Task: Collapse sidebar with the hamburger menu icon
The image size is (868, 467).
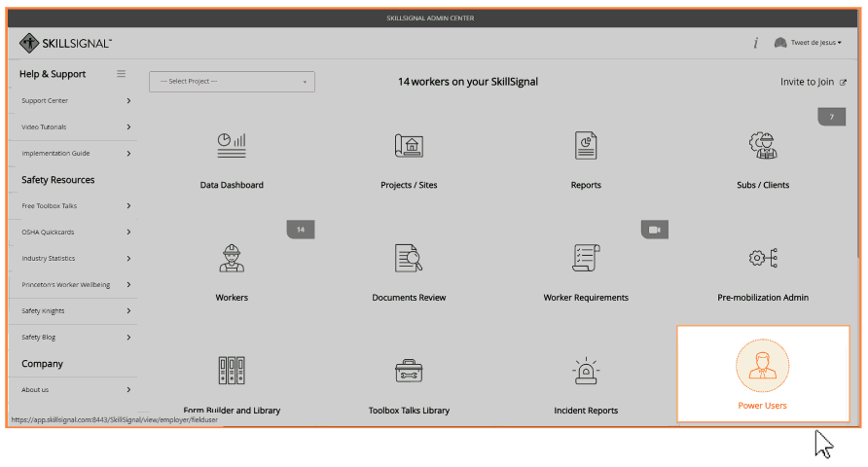Action: coord(122,74)
